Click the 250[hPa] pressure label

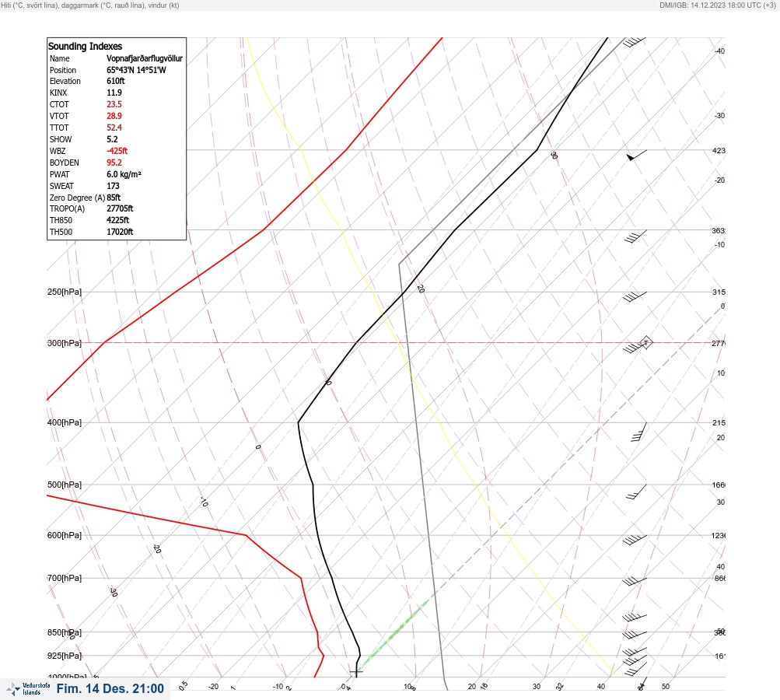pos(65,292)
